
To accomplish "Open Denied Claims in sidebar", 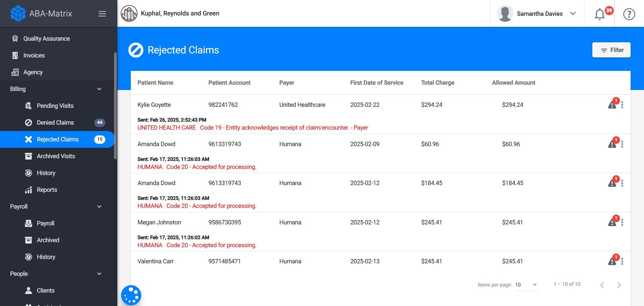I will coord(55,123).
